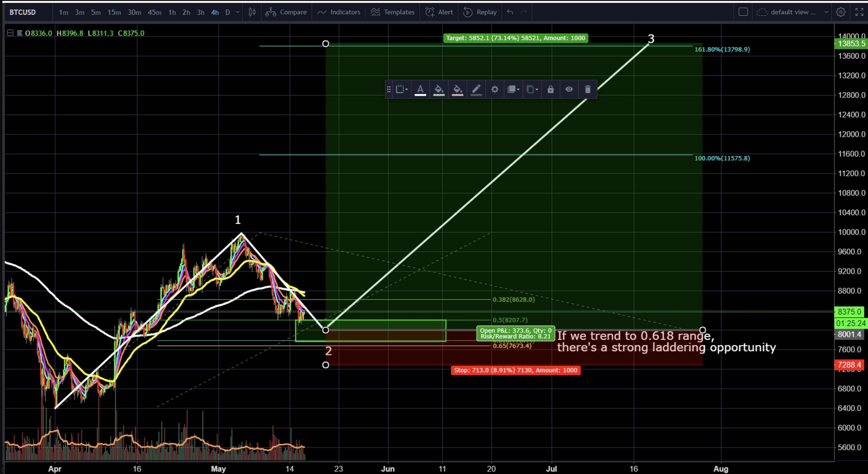Select the active 4h timeframe
Image resolution: width=868 pixels, height=474 pixels.
tap(215, 12)
